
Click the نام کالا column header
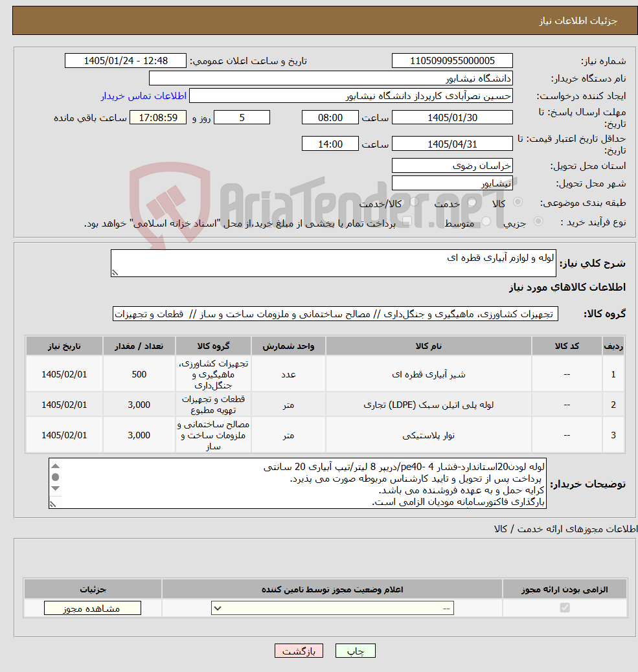[x=429, y=346]
